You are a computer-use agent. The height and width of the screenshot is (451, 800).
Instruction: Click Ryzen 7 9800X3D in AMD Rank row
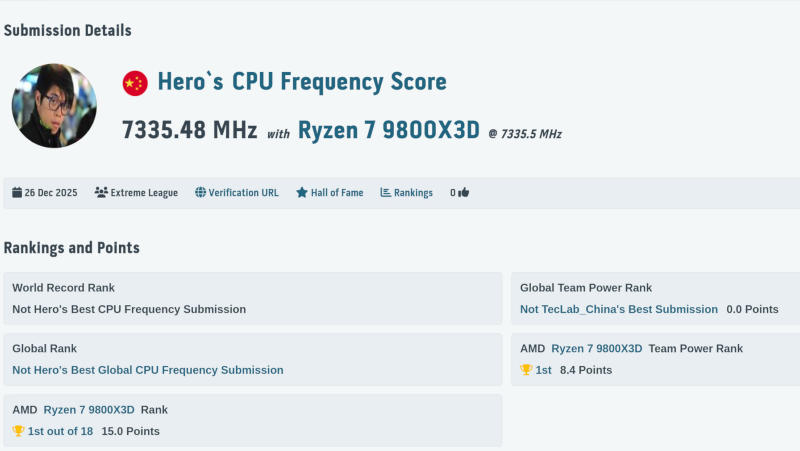click(88, 409)
